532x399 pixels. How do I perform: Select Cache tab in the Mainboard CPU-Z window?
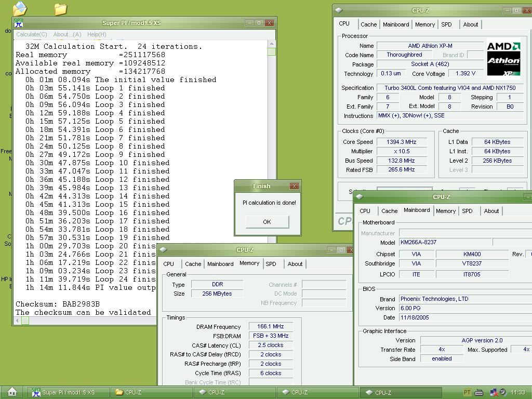390,211
